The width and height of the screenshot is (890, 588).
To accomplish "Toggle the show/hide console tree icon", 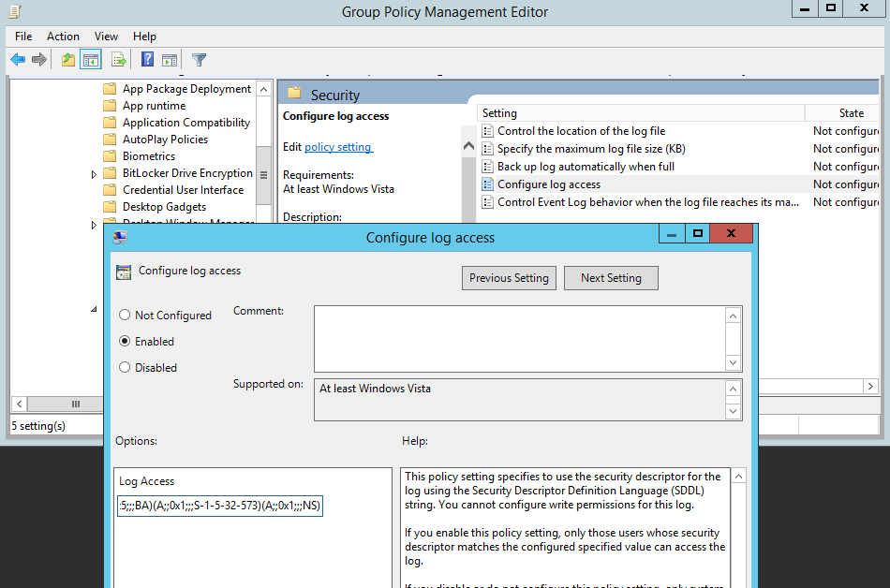I will 91,60.
